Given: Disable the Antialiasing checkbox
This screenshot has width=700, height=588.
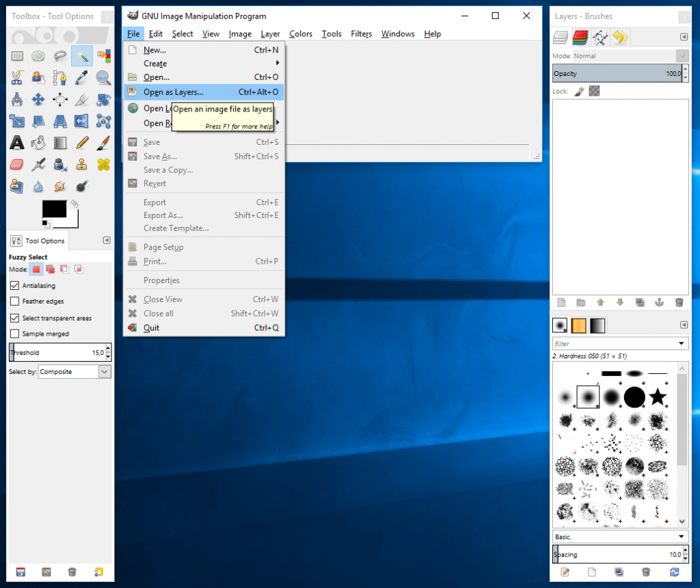Looking at the screenshot, I should point(14,285).
